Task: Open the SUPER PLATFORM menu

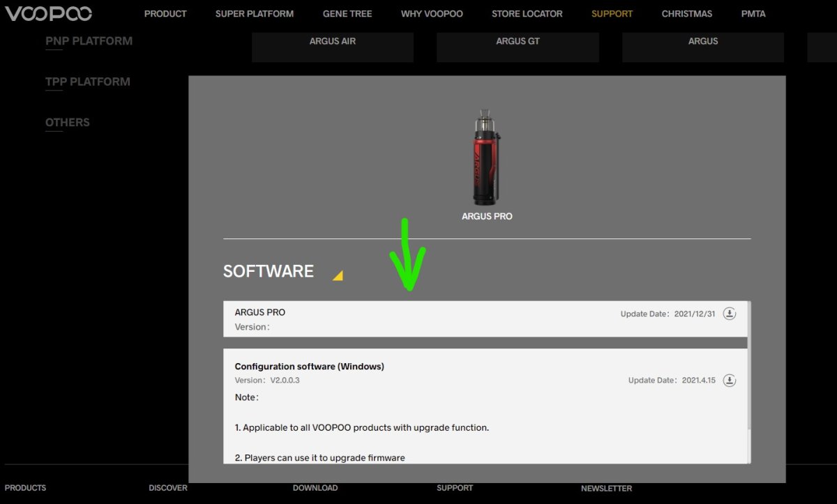Action: pyautogui.click(x=255, y=14)
